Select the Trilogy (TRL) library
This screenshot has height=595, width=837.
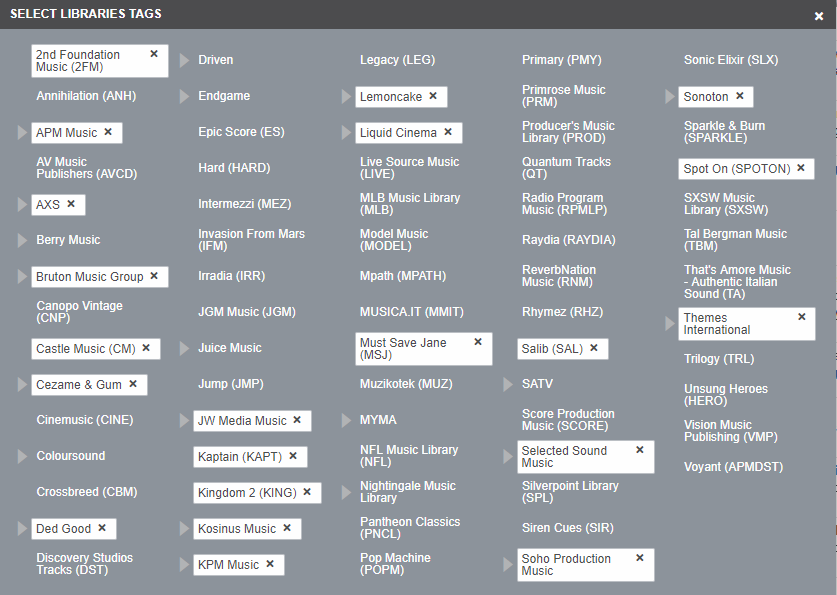click(x=718, y=359)
